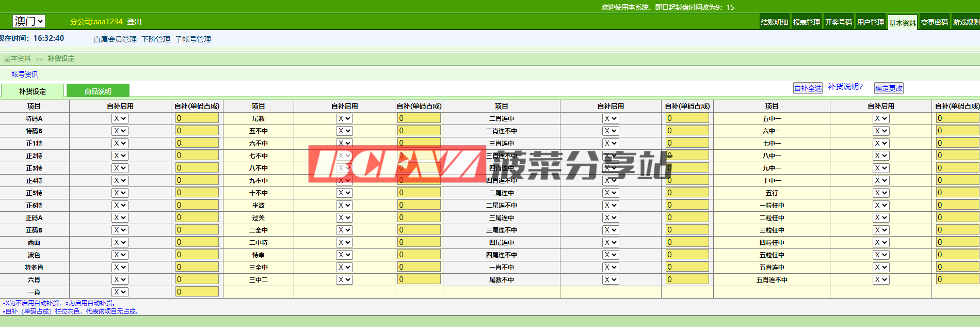Open the 澳门 region dropdown
Screen dimensions: 980x327
click(x=29, y=21)
